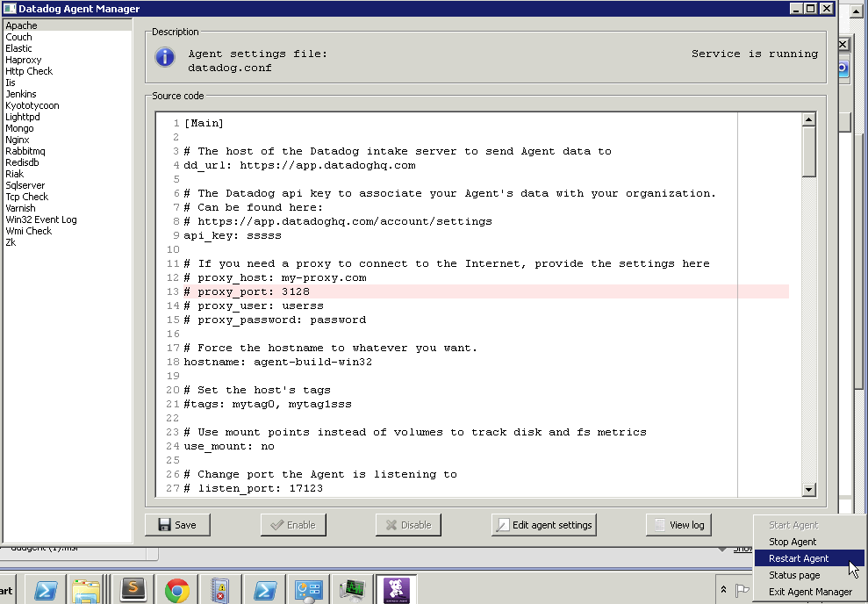Open Edit agent settings
The image size is (868, 604).
pyautogui.click(x=544, y=525)
